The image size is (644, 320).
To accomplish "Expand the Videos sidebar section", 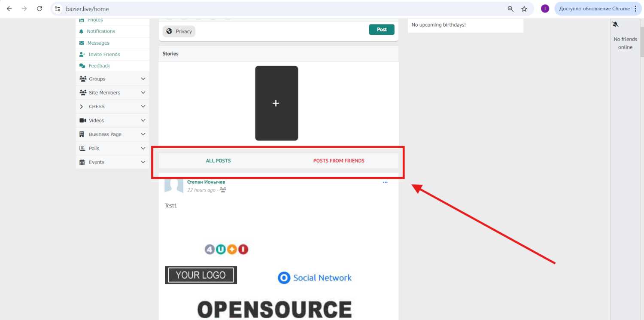I will coord(143,121).
